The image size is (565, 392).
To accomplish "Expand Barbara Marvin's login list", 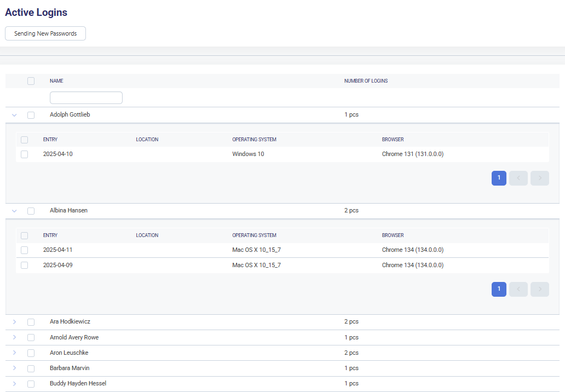I will click(x=14, y=368).
